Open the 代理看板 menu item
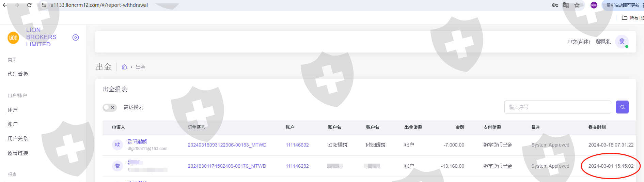The height and width of the screenshot is (182, 644). [x=18, y=74]
